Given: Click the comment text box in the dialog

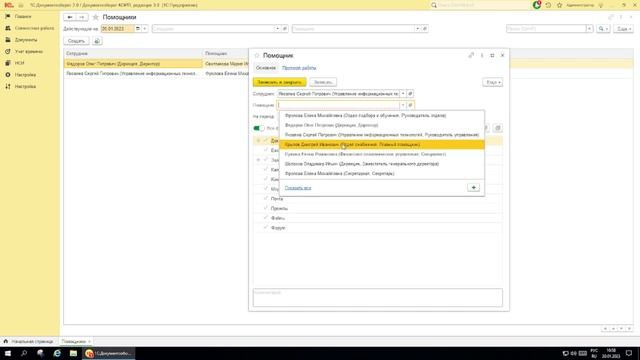Looking at the screenshot, I should click(x=378, y=298).
